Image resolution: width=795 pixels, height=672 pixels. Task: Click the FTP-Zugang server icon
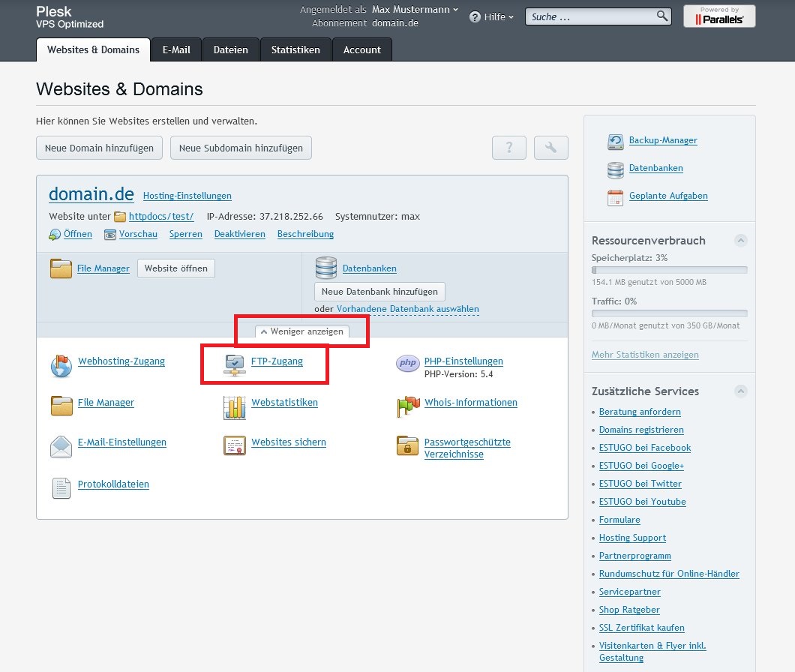(235, 364)
